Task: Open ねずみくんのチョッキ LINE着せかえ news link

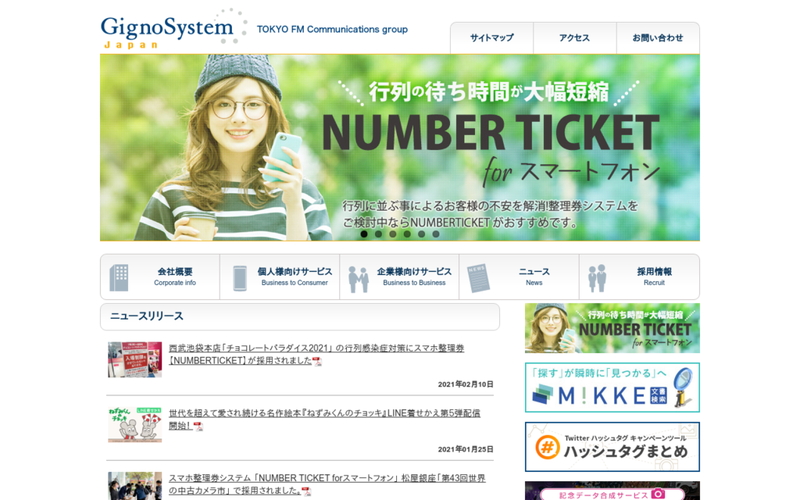Action: (324, 419)
